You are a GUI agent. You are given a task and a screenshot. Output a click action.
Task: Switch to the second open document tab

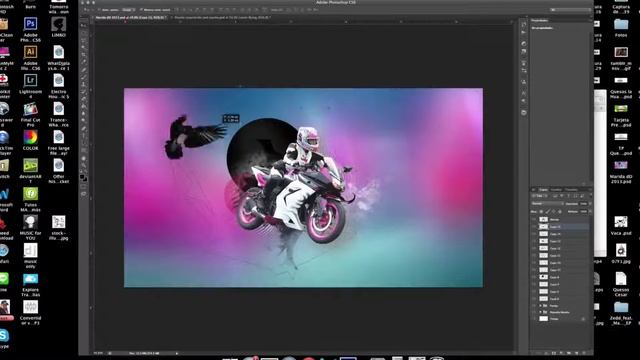click(x=222, y=18)
